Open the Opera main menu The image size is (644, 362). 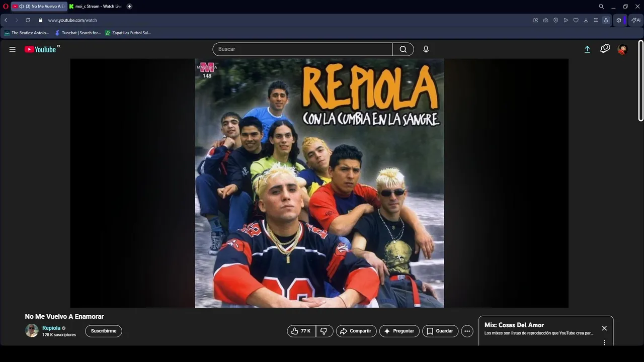click(6, 7)
